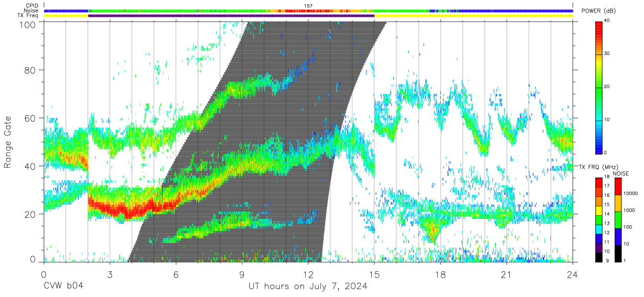Click the 'CVW b04' label
Image resolution: width=644 pixels, height=297 pixels.
pos(63,287)
